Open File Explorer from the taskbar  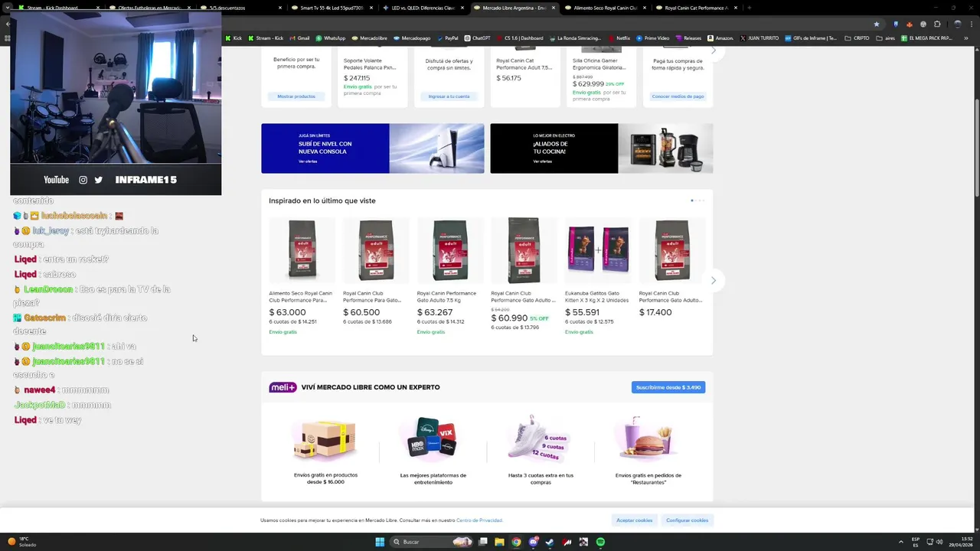tap(499, 542)
